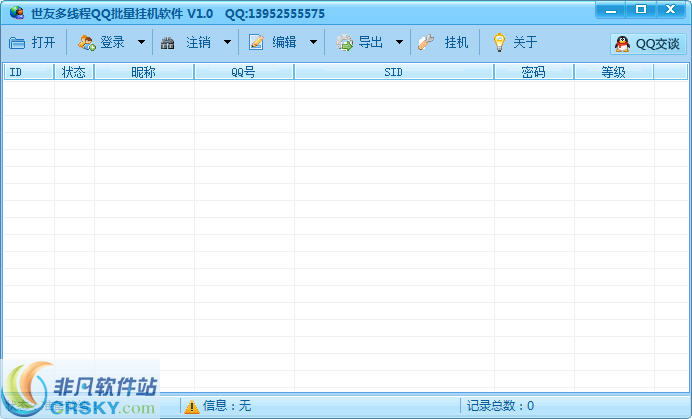This screenshot has height=419, width=692.
Task: Open the 关于 about label
Action: click(x=525, y=42)
